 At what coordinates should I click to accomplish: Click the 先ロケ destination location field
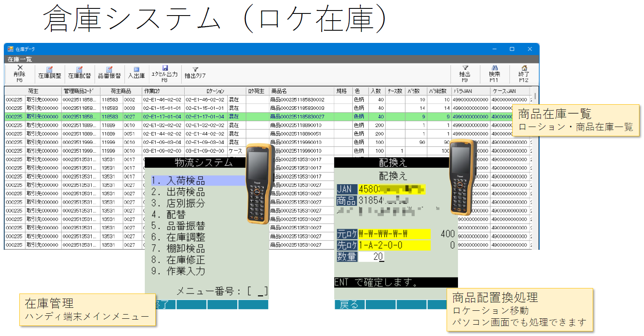pos(394,245)
